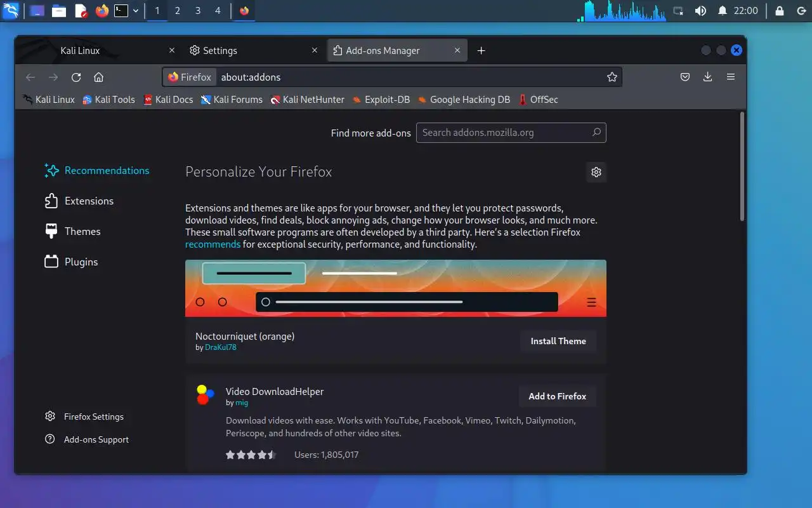Select the Add-ons Manager tab
812x508 pixels.
click(397, 51)
